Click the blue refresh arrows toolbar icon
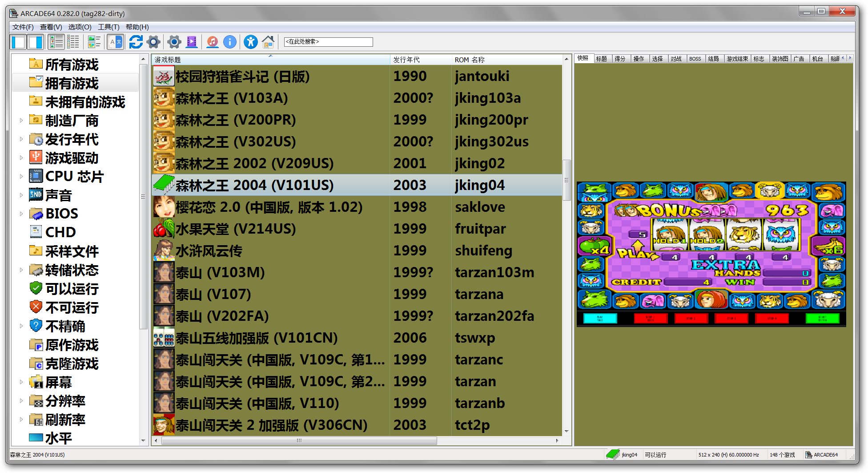The height and width of the screenshot is (473, 868). click(136, 42)
